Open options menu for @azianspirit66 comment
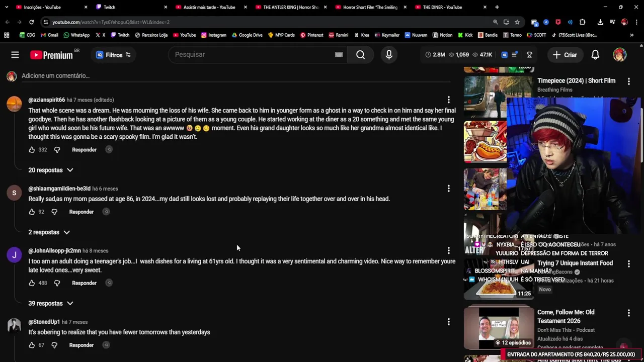Image resolution: width=644 pixels, height=362 pixels. point(449,100)
